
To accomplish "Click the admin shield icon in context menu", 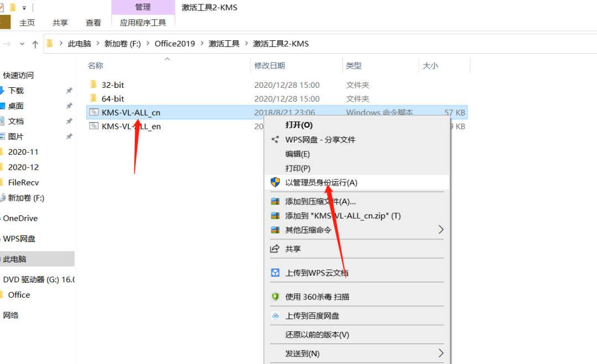I will tap(275, 182).
